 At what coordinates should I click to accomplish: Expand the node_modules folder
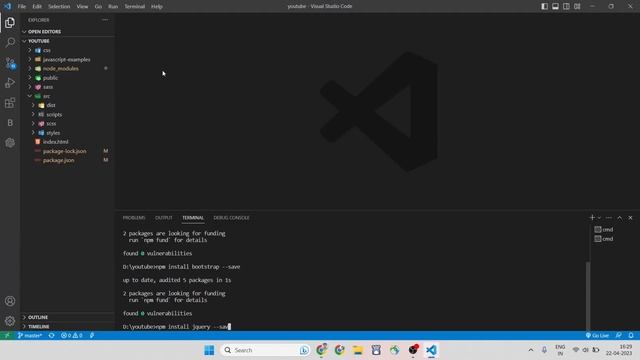click(x=67, y=69)
